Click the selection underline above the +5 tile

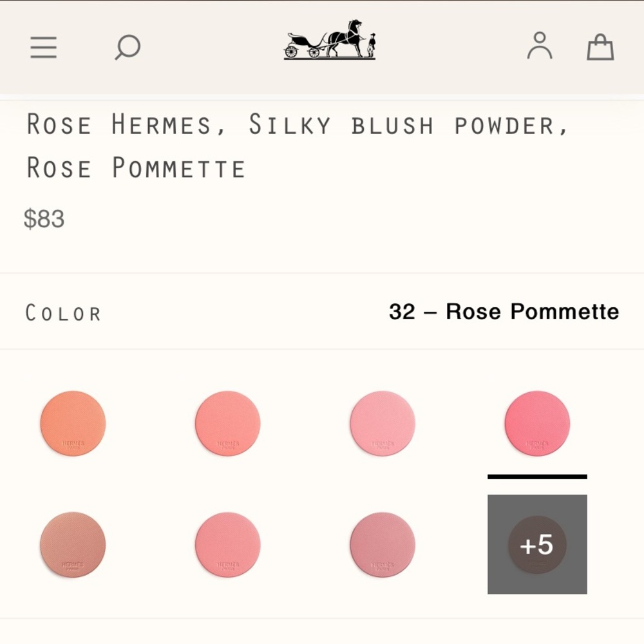pyautogui.click(x=538, y=477)
